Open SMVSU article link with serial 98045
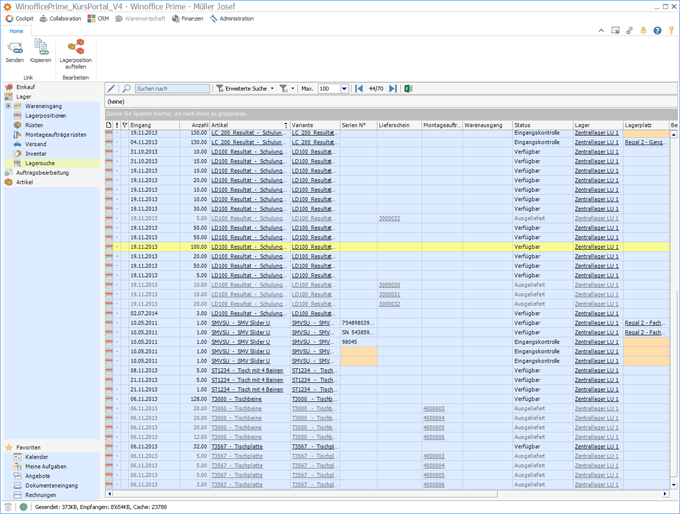The width and height of the screenshot is (680, 514). coord(241,342)
